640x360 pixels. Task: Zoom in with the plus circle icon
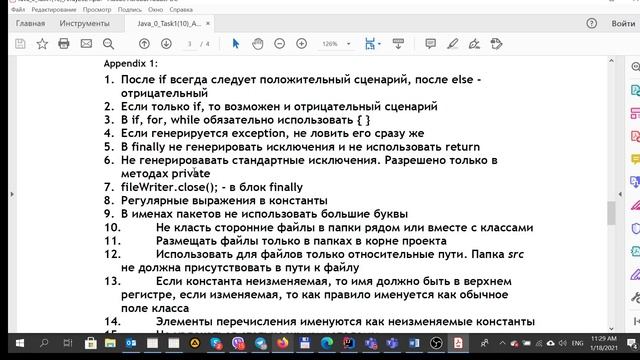point(302,44)
